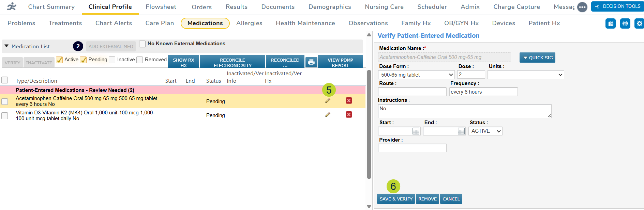Click the pencil edit icon for Acetaminophen-Caffeine
The image size is (644, 210).
coord(328,101)
